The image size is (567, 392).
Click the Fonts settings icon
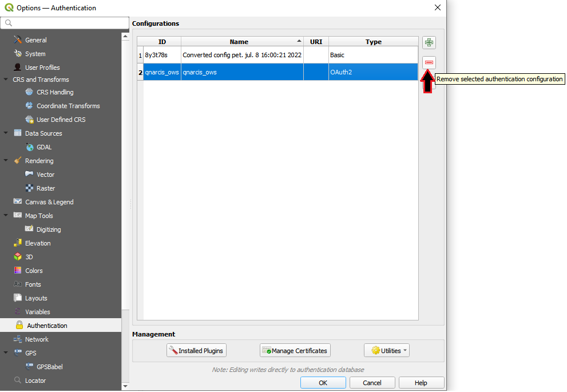[x=19, y=284]
